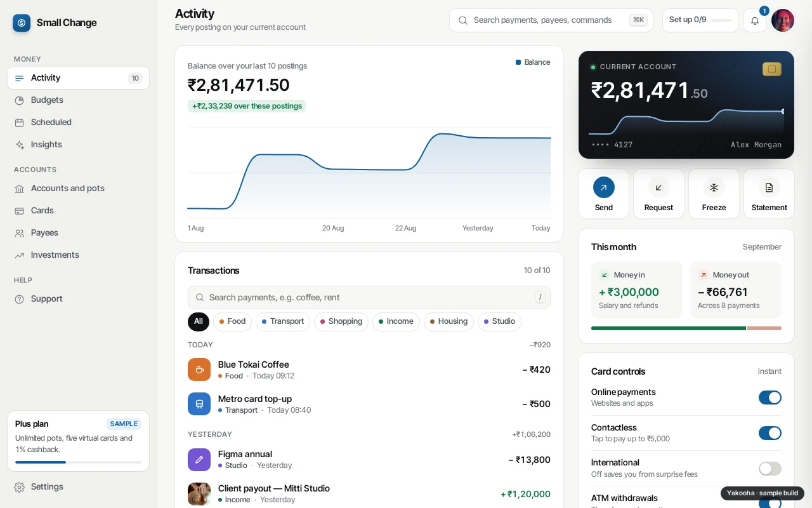Click the Request icon button
This screenshot has height=508, width=812.
pyautogui.click(x=658, y=187)
